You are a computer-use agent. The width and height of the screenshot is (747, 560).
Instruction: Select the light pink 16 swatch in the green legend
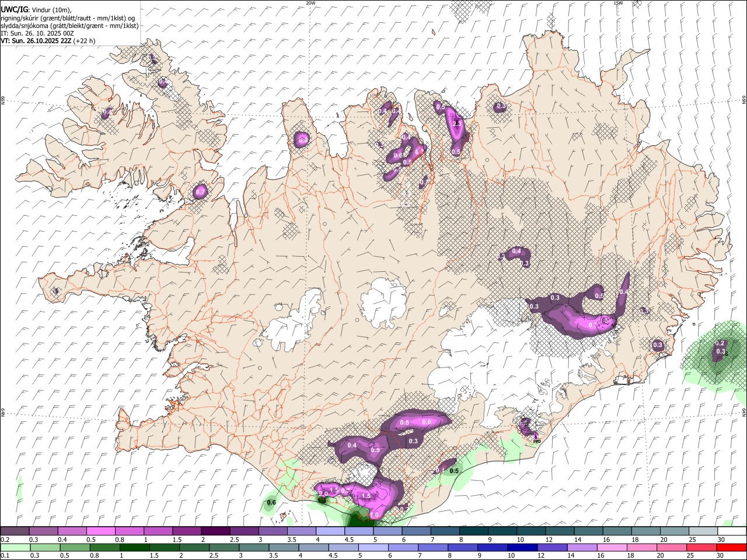612,548
